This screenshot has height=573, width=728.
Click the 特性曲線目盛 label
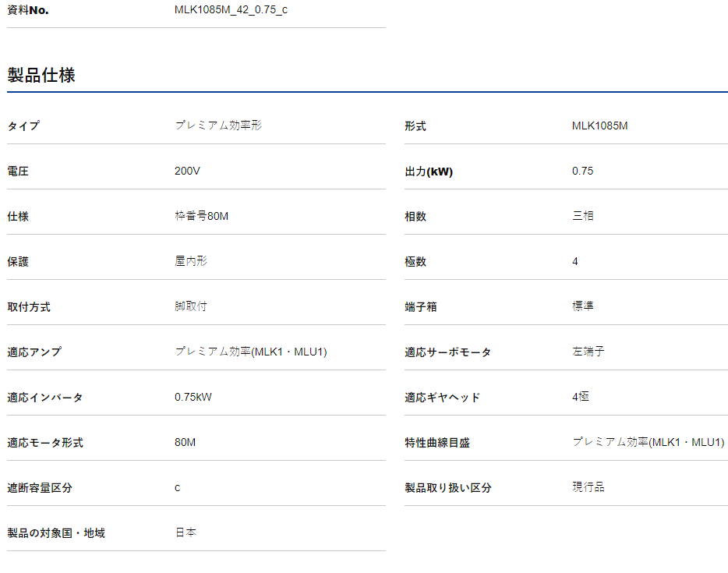pos(437,443)
